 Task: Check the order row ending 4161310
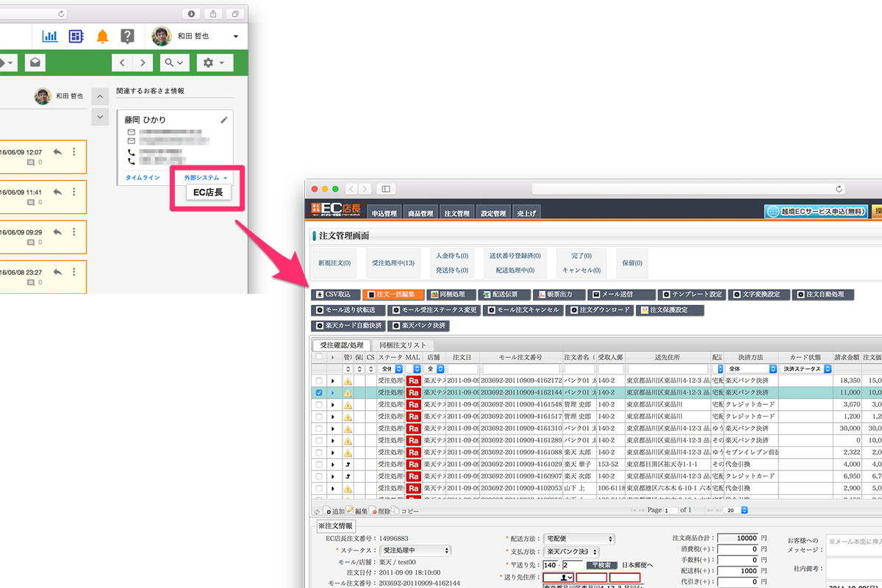pyautogui.click(x=318, y=429)
